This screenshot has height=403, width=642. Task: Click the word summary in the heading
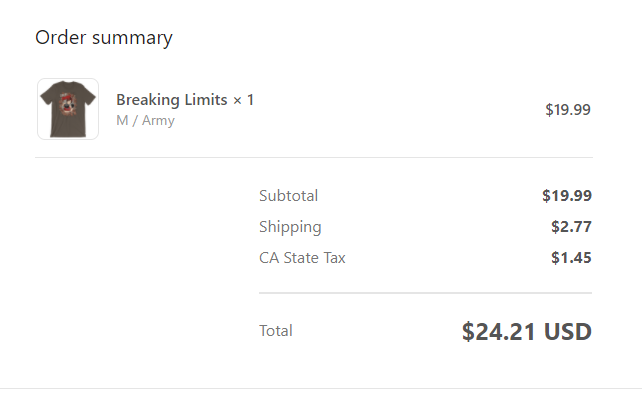[132, 38]
